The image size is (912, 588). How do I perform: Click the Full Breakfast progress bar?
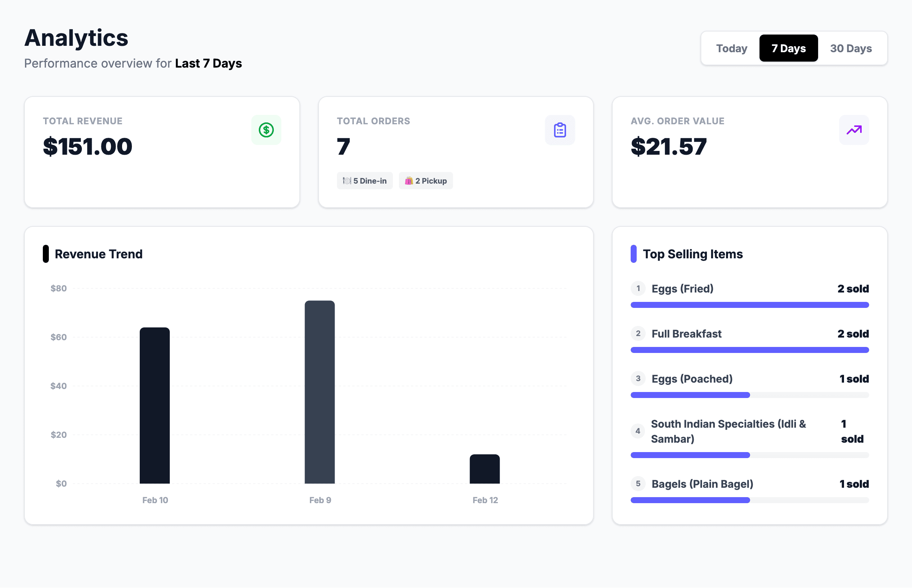[x=749, y=350]
